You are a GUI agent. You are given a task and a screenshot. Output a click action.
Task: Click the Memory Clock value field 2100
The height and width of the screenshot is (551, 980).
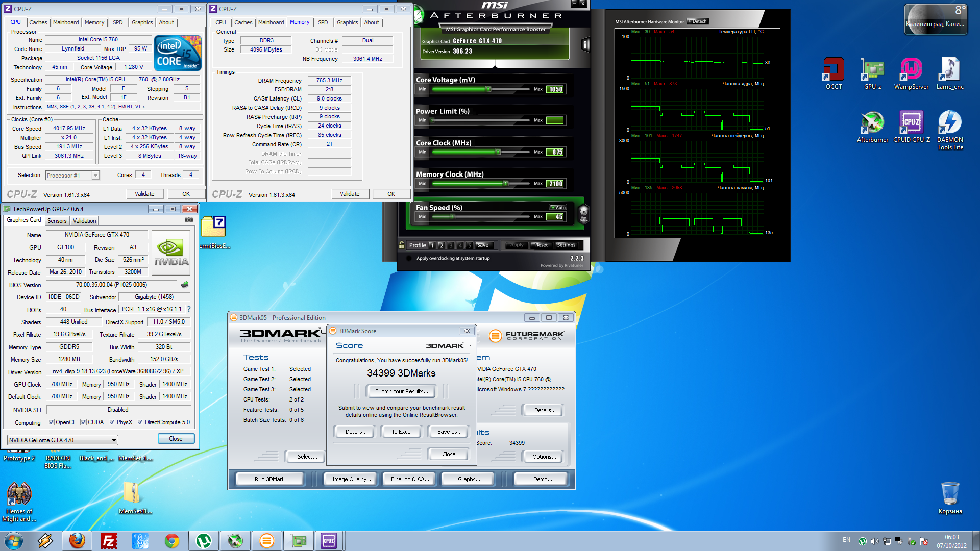(555, 184)
